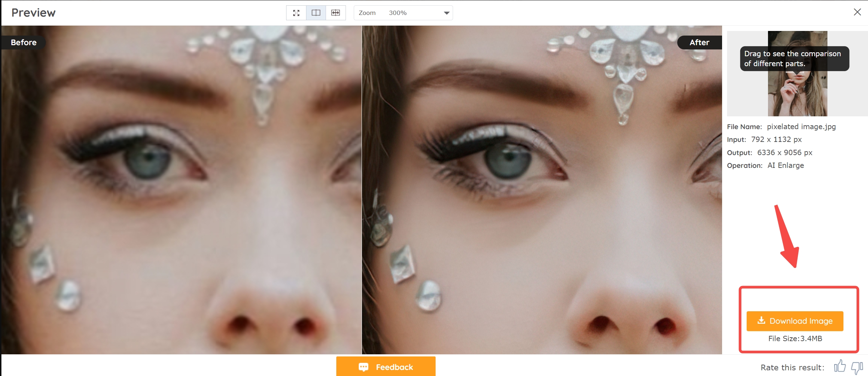Select the side-by-side comparison view

click(316, 13)
